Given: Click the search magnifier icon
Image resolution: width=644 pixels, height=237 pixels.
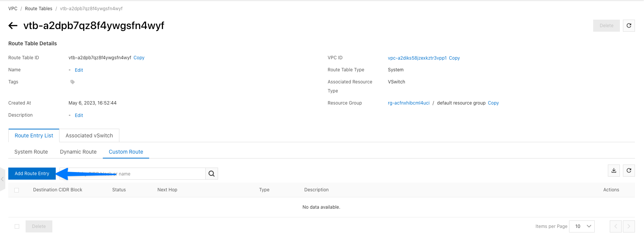Looking at the screenshot, I should coord(212,174).
